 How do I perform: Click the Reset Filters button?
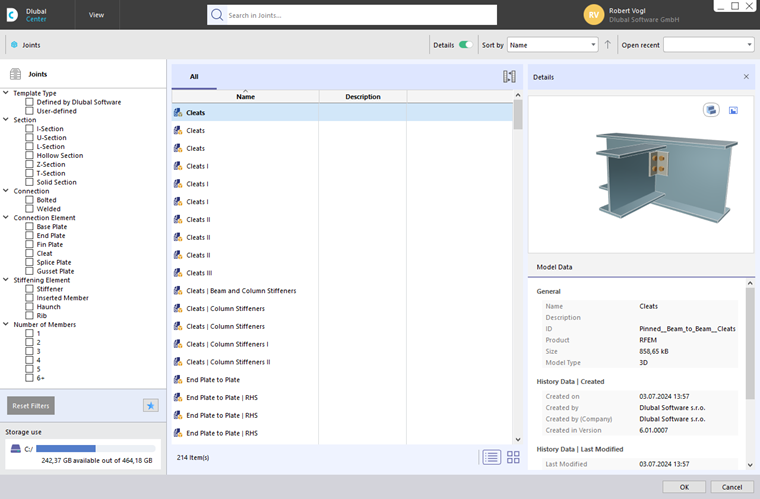pyautogui.click(x=31, y=405)
